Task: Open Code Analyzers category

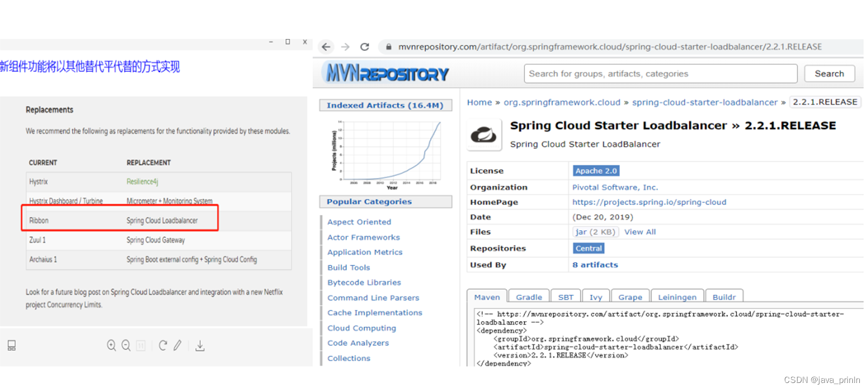Action: click(x=358, y=343)
